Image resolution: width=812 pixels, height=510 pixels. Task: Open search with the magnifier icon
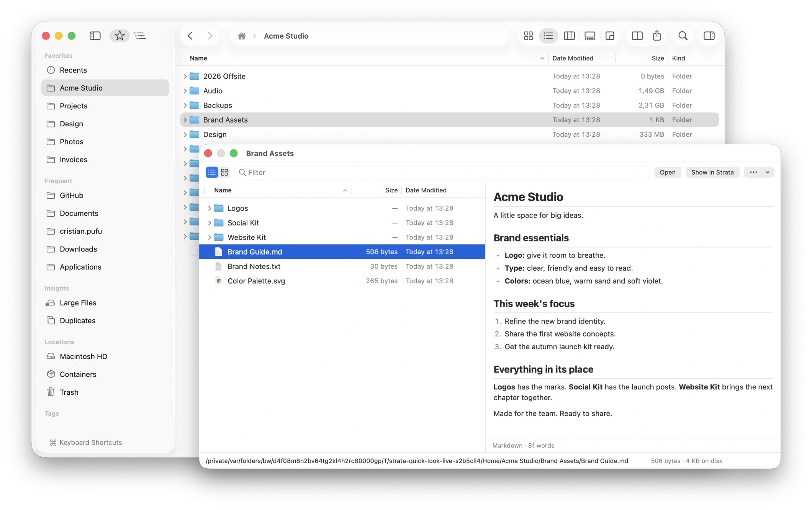click(683, 36)
